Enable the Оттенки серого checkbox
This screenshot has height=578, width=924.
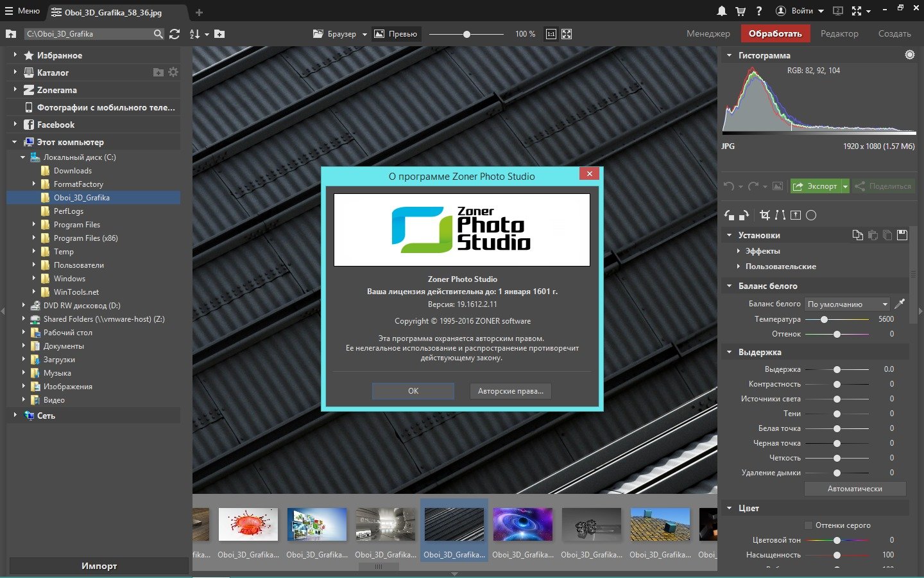809,525
